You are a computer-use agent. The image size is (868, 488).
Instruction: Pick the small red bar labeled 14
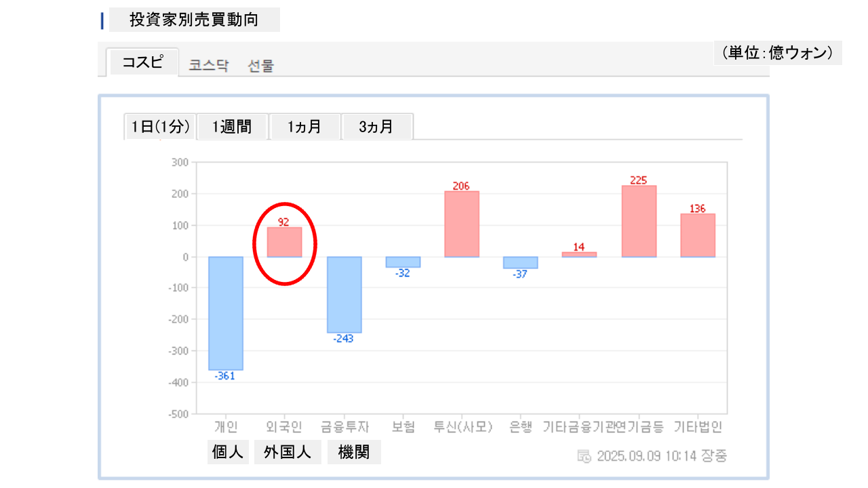tap(579, 254)
